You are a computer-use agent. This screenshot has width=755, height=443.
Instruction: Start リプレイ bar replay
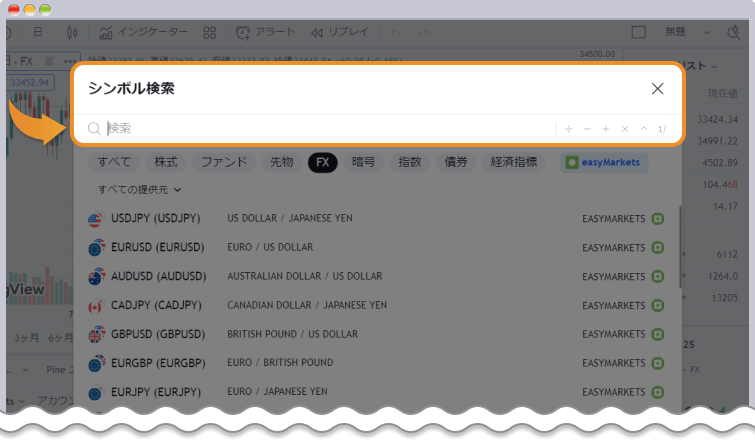[x=339, y=32]
